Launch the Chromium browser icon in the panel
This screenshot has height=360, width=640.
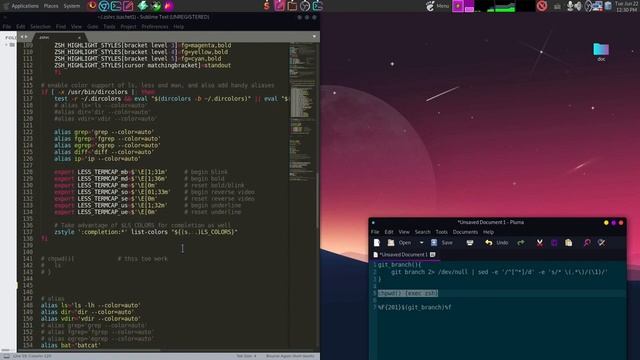pos(104,6)
